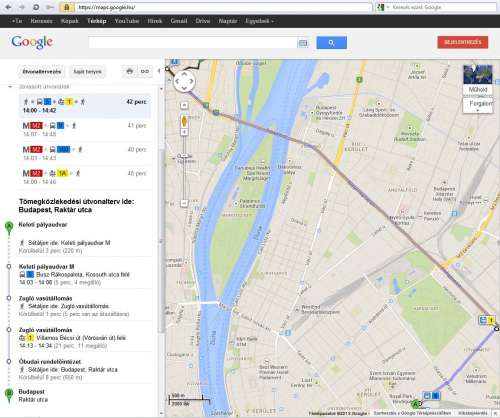The width and height of the screenshot is (500, 418).
Task: Print the directions with the printer icon
Action: pos(130,71)
